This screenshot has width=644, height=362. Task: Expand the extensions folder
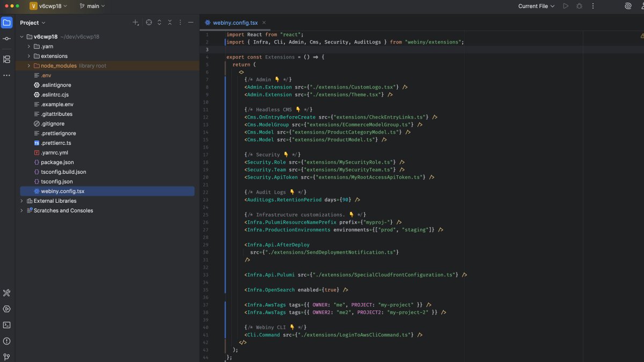(28, 56)
